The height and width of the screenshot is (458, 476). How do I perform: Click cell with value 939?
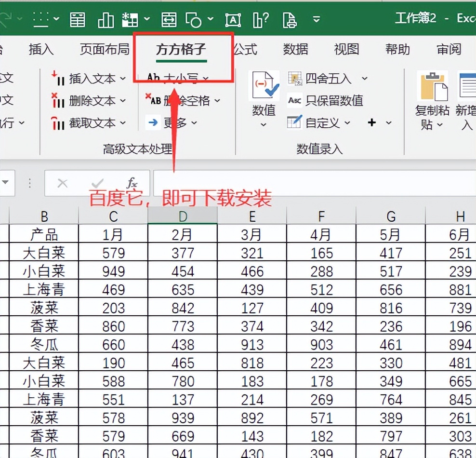coord(183,418)
